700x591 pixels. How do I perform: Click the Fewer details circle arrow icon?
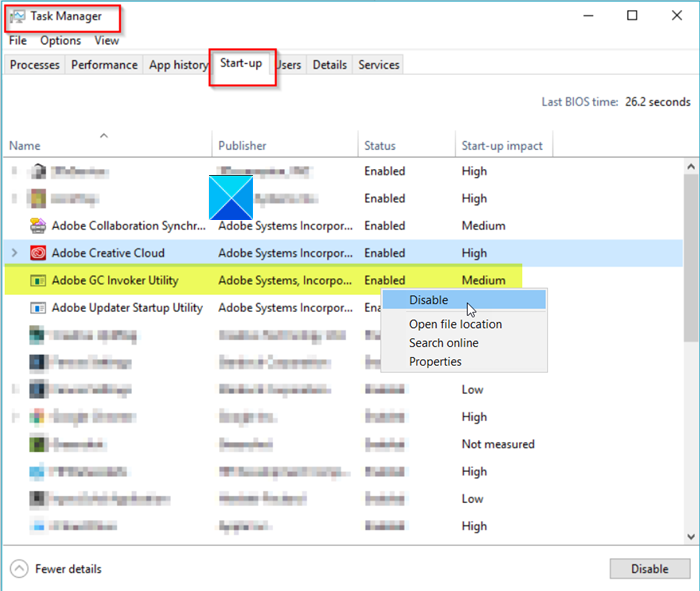pyautogui.click(x=19, y=569)
